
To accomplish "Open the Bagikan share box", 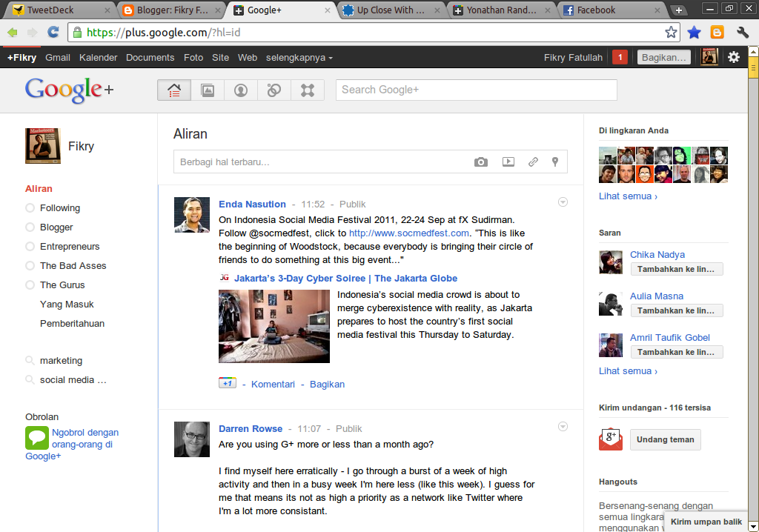I will (663, 57).
